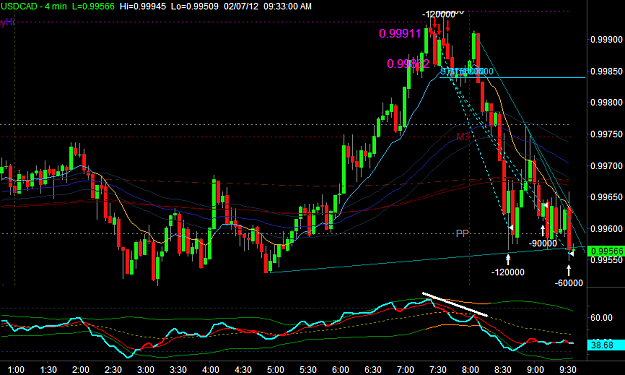The height and width of the screenshot is (375, 625).
Task: Click the 9:00 time axis label
Action: click(535, 369)
